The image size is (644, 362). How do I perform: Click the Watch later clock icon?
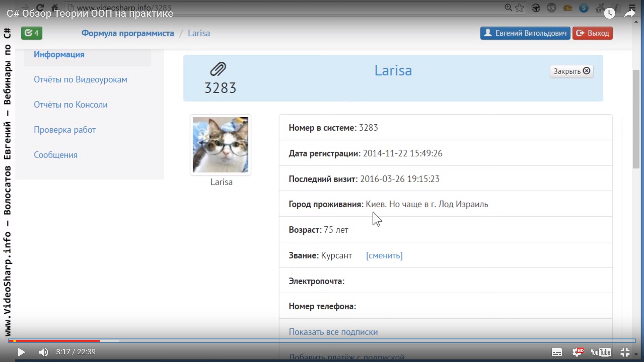609,13
